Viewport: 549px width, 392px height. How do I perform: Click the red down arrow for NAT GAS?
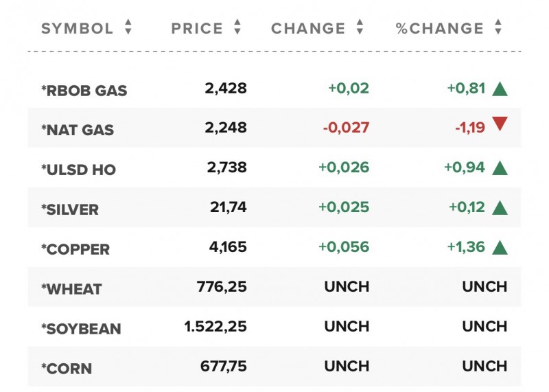point(500,124)
